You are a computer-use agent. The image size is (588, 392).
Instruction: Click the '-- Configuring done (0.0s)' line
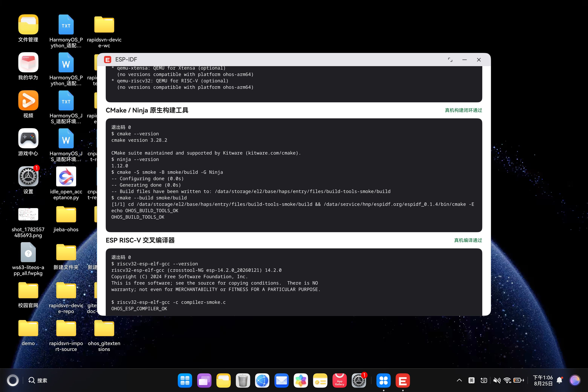pos(148,178)
